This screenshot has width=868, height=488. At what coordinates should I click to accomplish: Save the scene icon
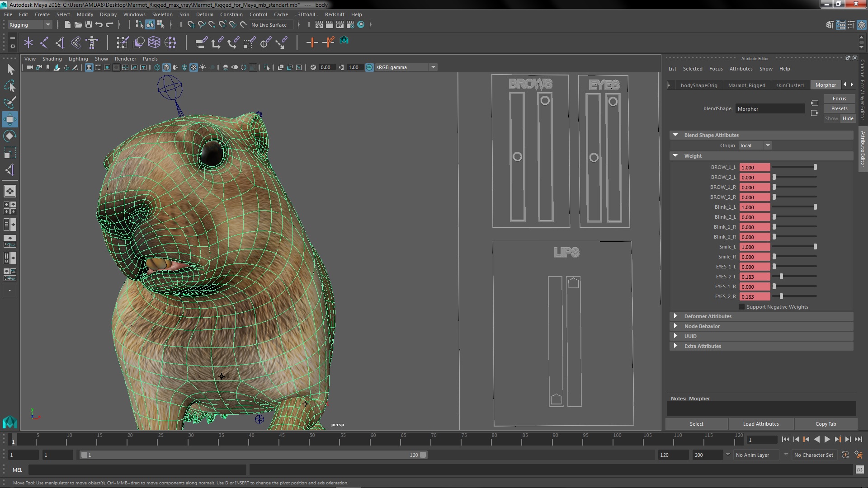click(89, 25)
